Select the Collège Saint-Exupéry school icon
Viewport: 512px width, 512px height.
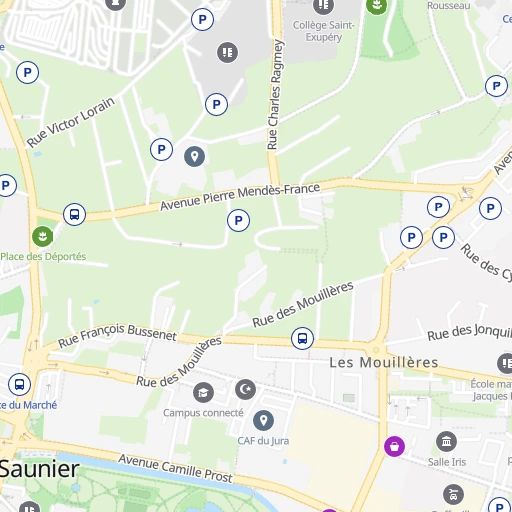tap(323, 5)
